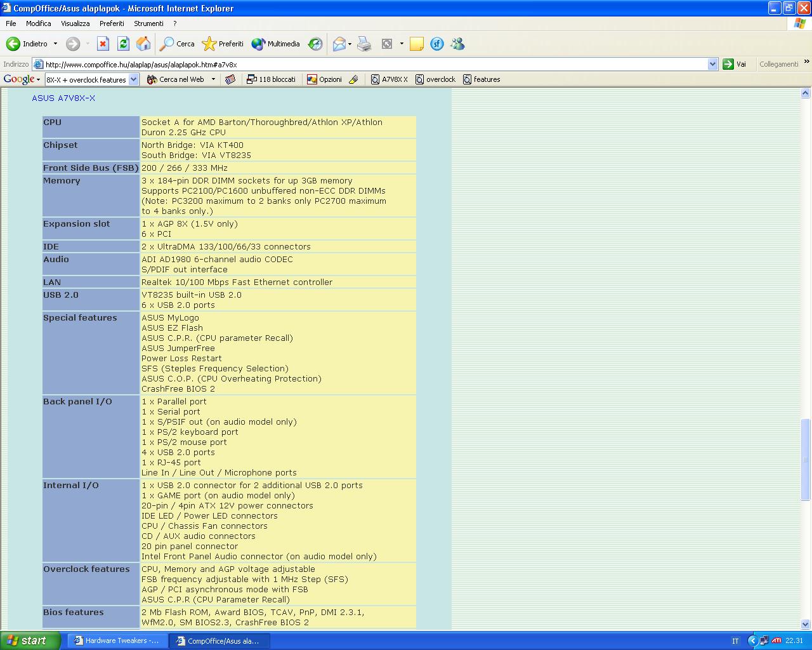
Task: Expand the address bar dropdown arrow
Action: tap(712, 64)
